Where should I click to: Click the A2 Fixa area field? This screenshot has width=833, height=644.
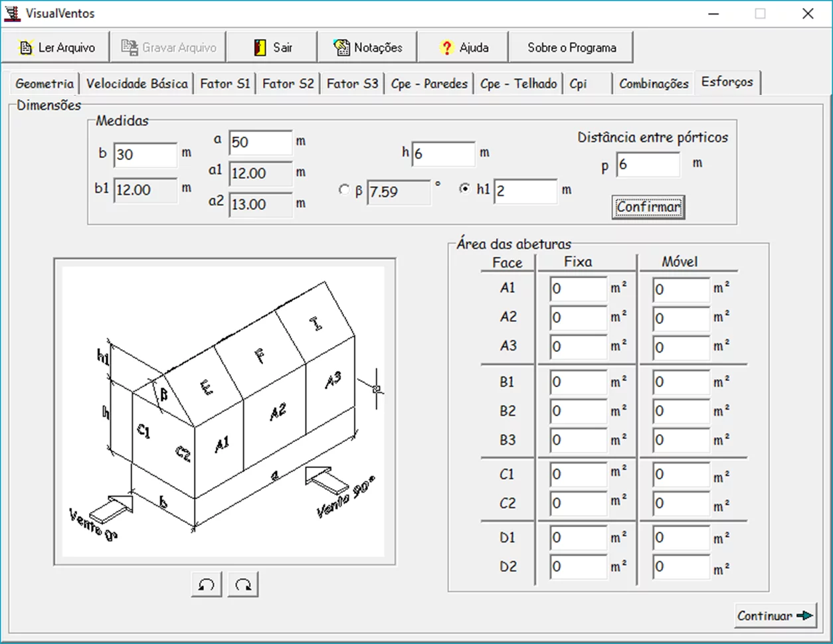click(x=579, y=318)
